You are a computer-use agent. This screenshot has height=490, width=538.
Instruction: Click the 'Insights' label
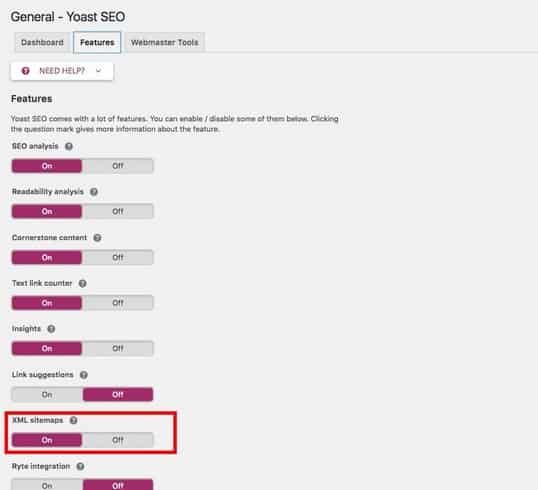coord(26,329)
